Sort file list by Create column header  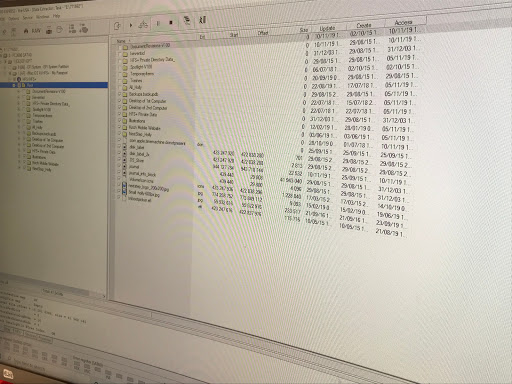click(364, 25)
